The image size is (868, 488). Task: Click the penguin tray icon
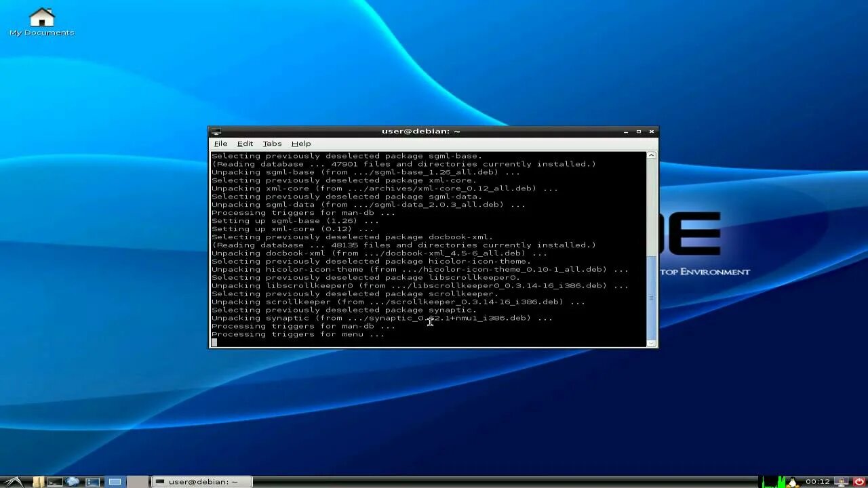tap(793, 482)
